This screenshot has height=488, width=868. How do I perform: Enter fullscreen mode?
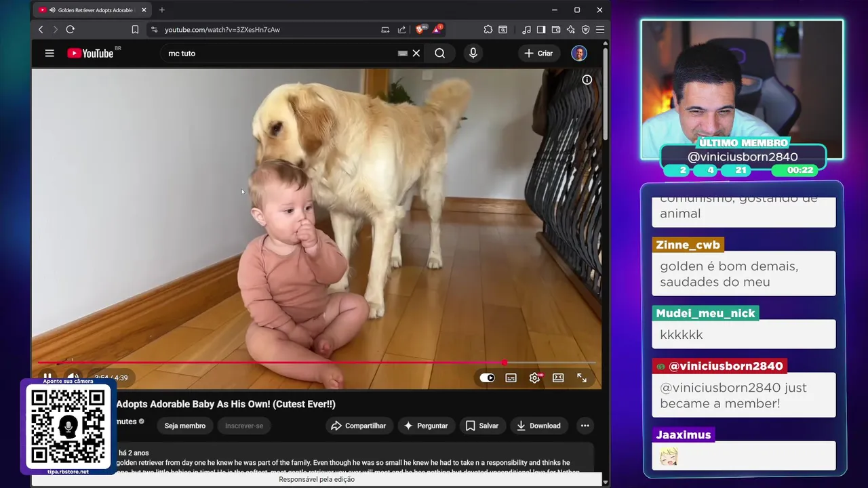(x=582, y=378)
